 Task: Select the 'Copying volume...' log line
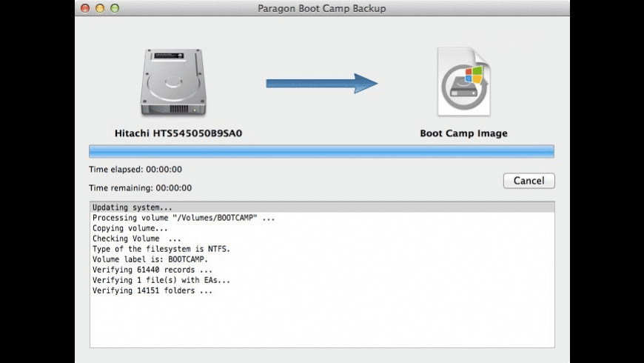pos(322,228)
